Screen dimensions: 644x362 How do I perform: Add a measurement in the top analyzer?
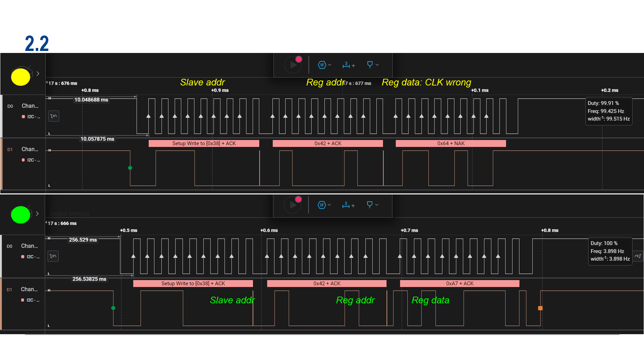(x=348, y=65)
